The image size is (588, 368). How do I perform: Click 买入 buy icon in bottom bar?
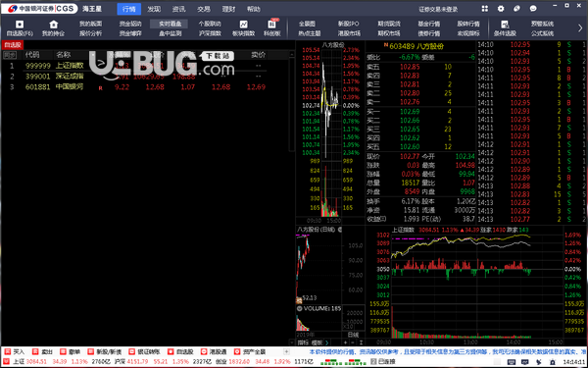click(8, 352)
